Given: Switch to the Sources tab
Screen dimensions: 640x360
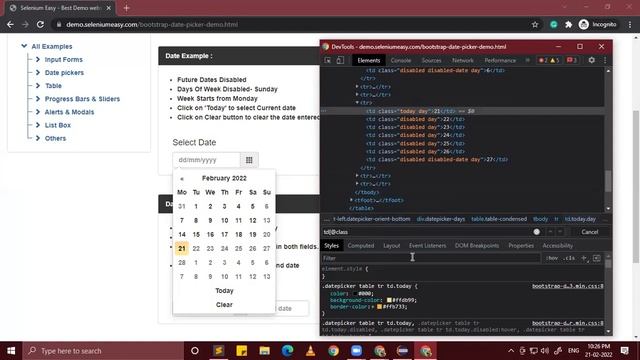Looking at the screenshot, I should tap(431, 60).
